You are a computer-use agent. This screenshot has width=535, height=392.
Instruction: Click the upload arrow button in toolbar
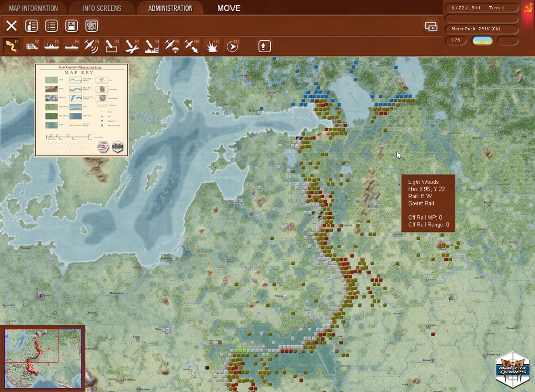264,46
